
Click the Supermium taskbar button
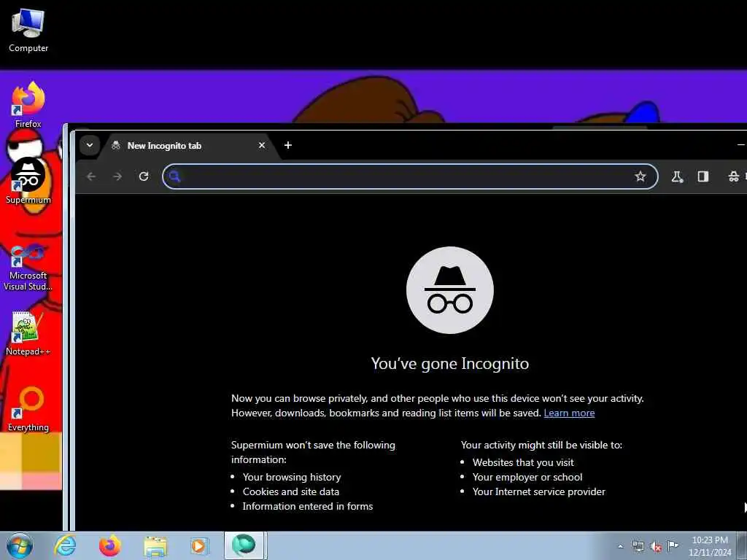tap(244, 545)
